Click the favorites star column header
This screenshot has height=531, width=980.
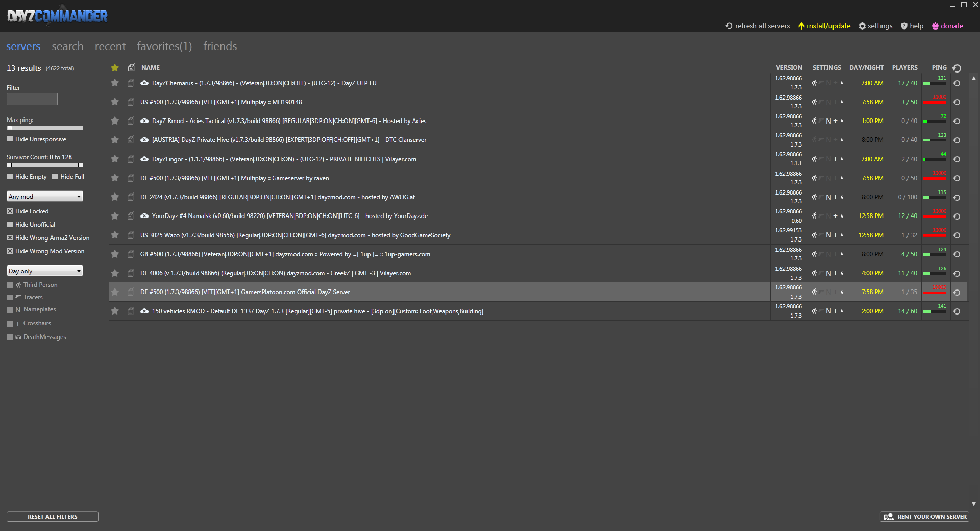click(115, 67)
